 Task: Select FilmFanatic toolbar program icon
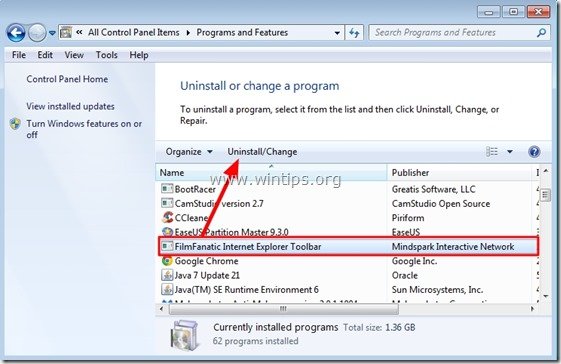[x=167, y=246]
